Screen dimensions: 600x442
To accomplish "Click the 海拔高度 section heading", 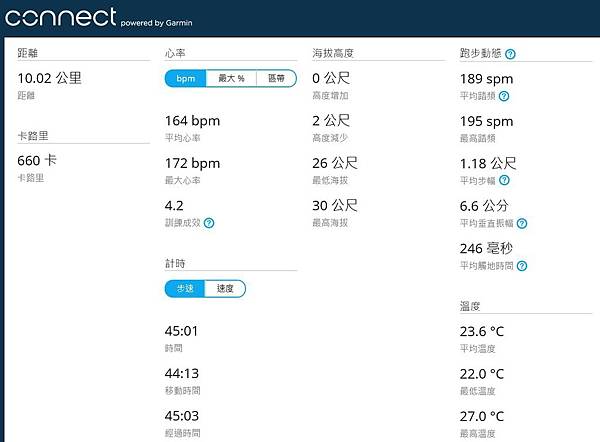I will point(332,51).
